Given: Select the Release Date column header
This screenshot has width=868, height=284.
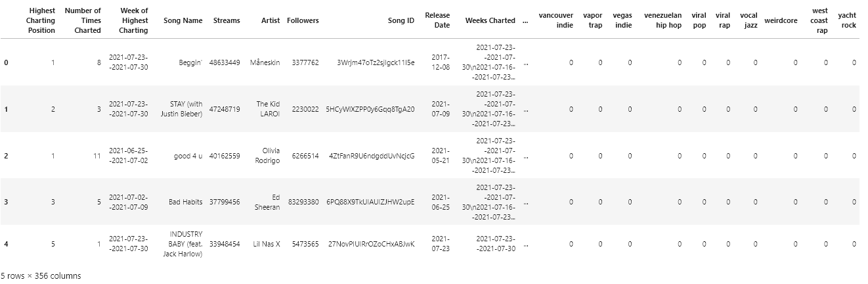Looking at the screenshot, I should 437,20.
